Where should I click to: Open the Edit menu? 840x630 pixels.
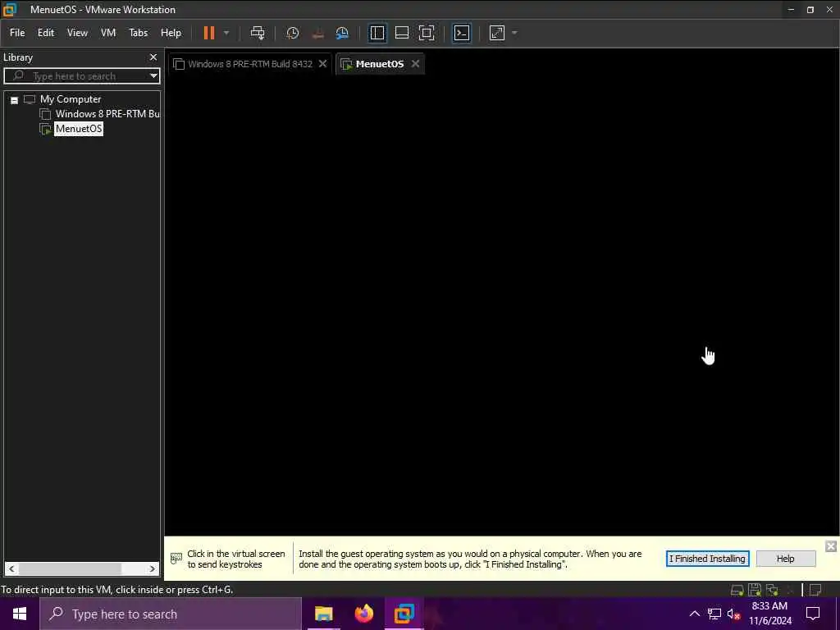(x=46, y=33)
